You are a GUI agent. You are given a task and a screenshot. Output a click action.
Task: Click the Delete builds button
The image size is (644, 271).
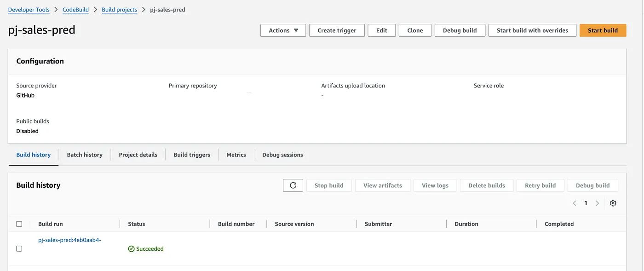click(487, 185)
